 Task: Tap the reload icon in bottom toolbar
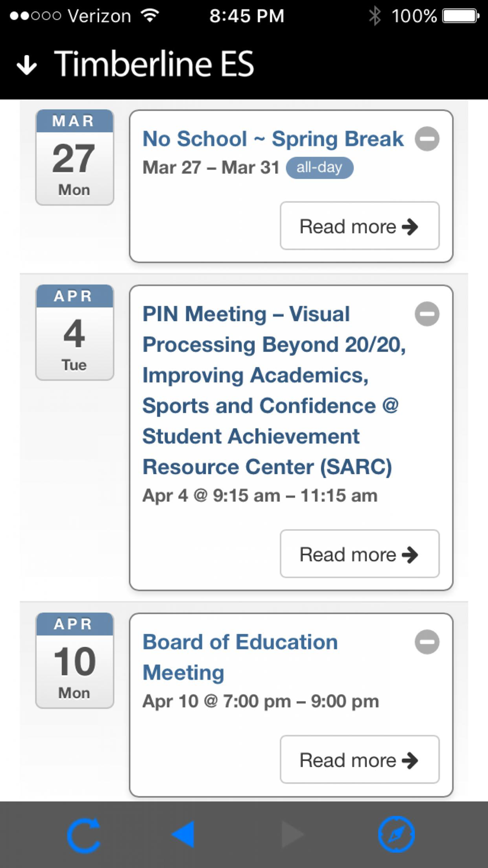(x=84, y=835)
